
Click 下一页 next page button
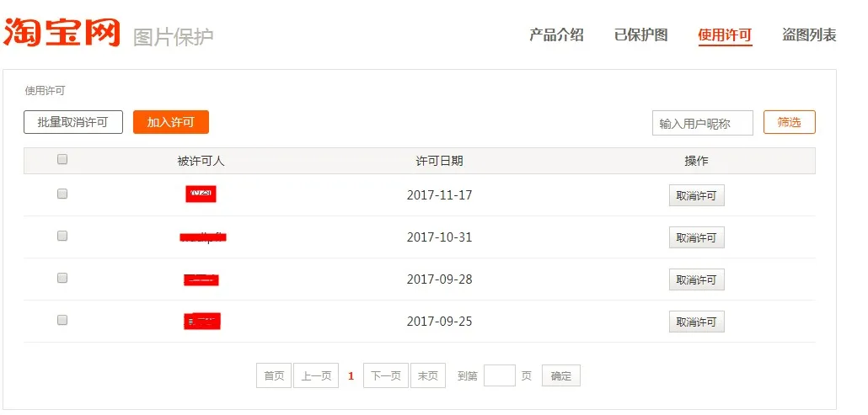pyautogui.click(x=386, y=375)
